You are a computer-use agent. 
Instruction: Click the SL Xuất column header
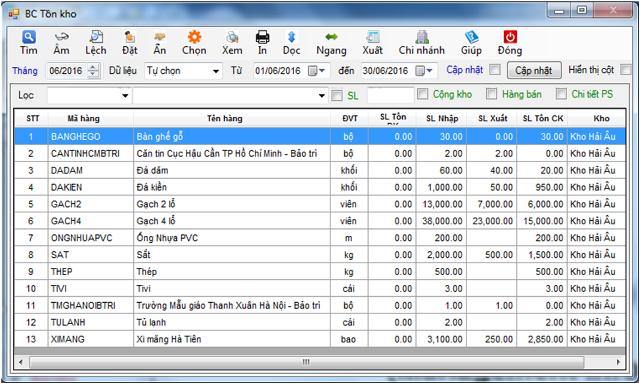coord(493,118)
